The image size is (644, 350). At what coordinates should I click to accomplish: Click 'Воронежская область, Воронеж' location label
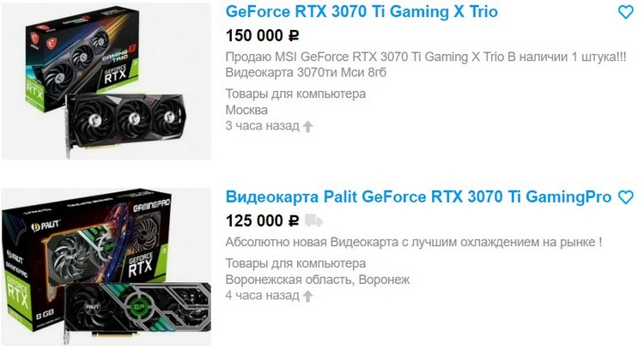coord(318,280)
